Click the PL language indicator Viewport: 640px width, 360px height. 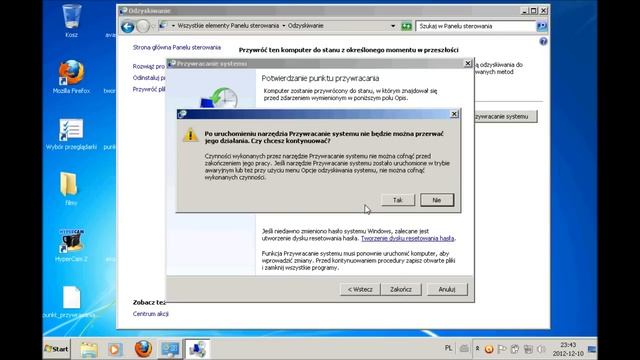coord(448,348)
